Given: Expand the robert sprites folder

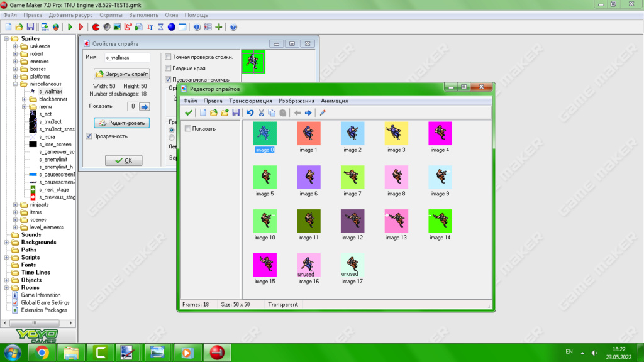Looking at the screenshot, I should [x=16, y=54].
